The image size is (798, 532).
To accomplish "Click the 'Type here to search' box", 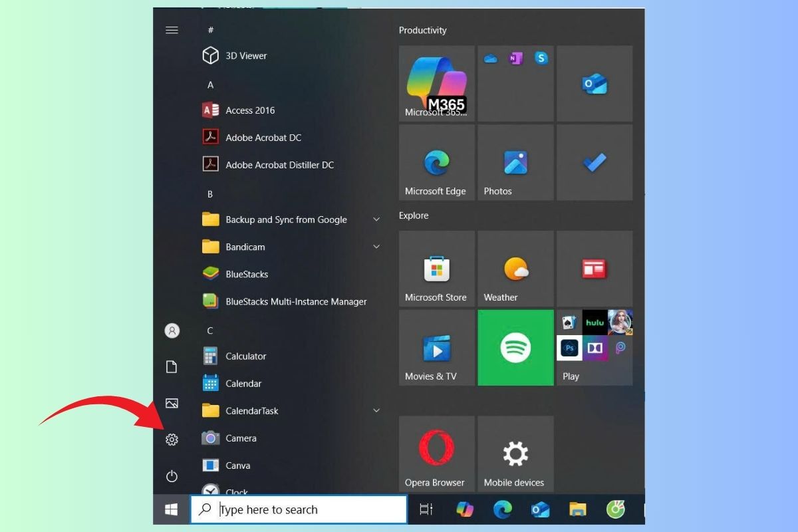I will 299,509.
